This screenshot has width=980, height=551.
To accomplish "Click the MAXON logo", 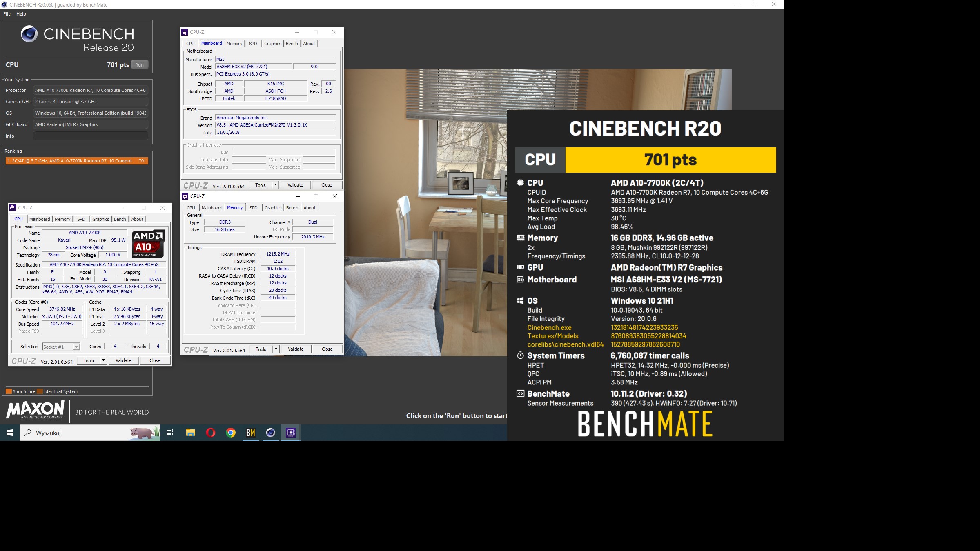I will [x=35, y=409].
